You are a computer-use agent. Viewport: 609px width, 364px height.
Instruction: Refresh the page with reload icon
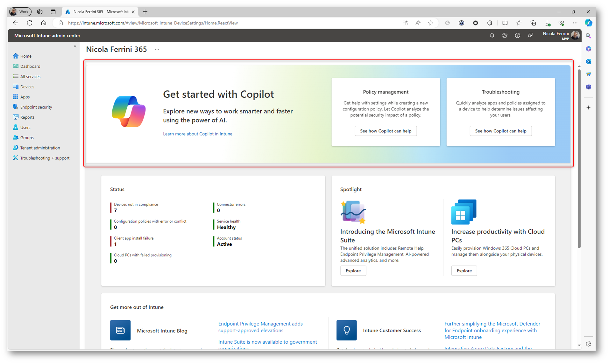(x=30, y=23)
